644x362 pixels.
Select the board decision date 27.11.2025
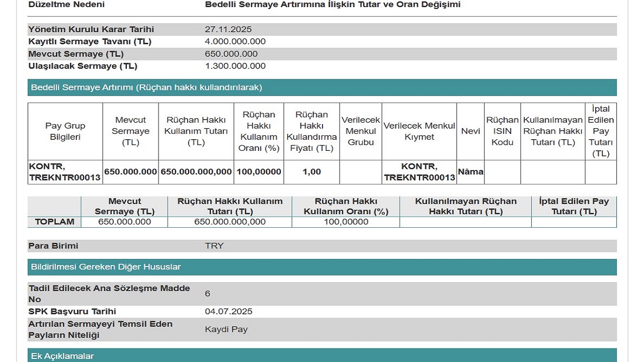[228, 29]
